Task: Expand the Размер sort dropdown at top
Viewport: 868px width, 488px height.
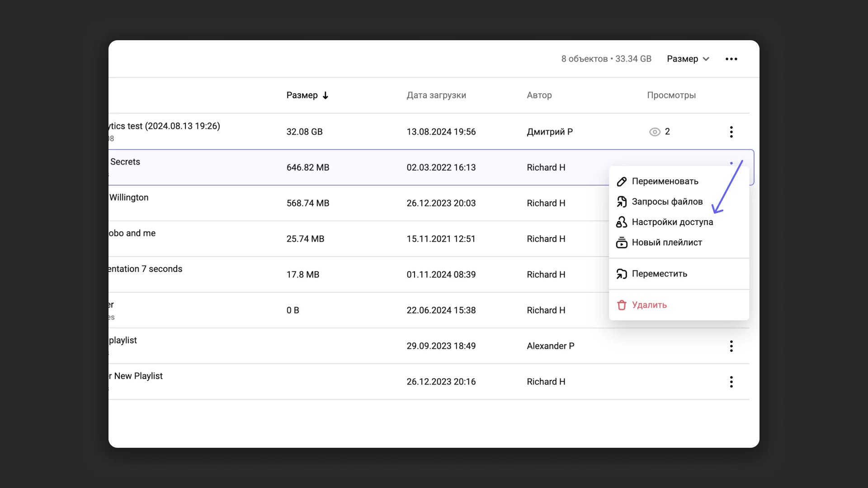Action: (683, 59)
